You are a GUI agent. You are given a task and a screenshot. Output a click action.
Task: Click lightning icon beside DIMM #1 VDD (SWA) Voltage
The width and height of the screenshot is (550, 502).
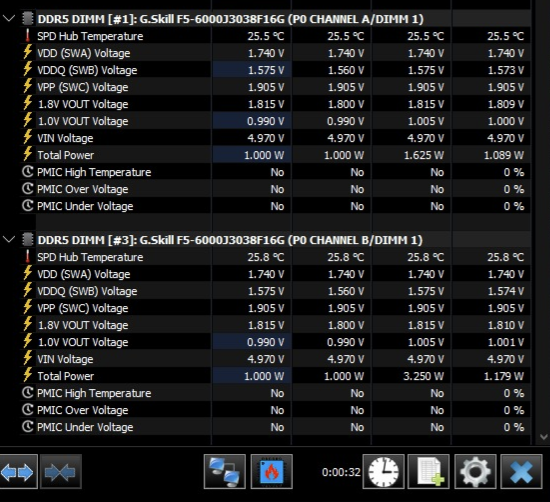click(x=28, y=52)
